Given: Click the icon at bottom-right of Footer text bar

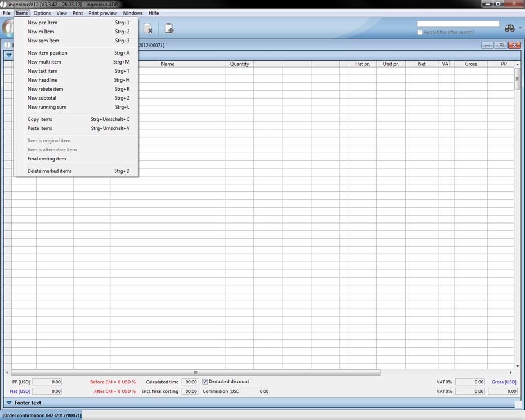Looking at the screenshot, I should click(518, 404).
